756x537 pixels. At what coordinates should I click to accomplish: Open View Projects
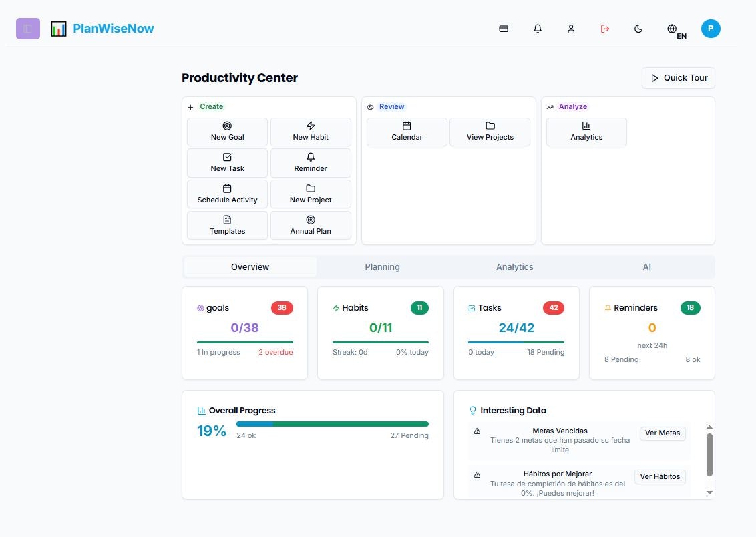[490, 132]
